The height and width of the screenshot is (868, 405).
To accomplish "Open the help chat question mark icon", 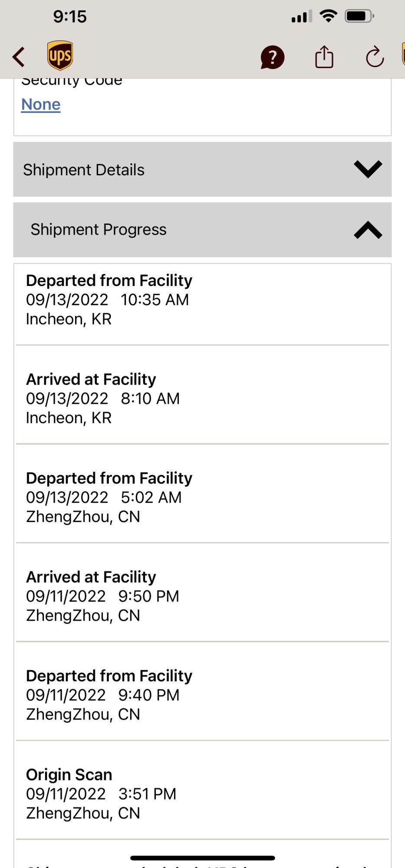I will (x=272, y=57).
